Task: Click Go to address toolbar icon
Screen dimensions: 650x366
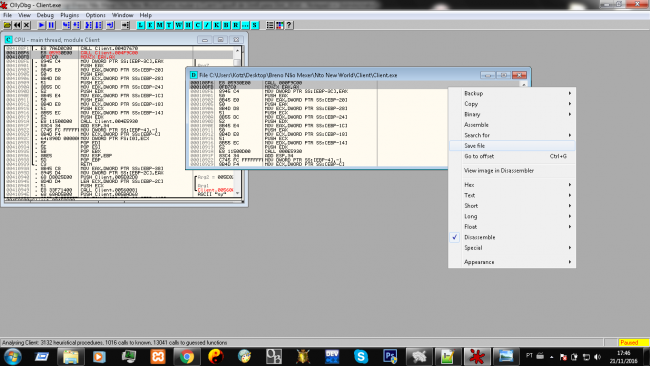Action: coord(126,25)
